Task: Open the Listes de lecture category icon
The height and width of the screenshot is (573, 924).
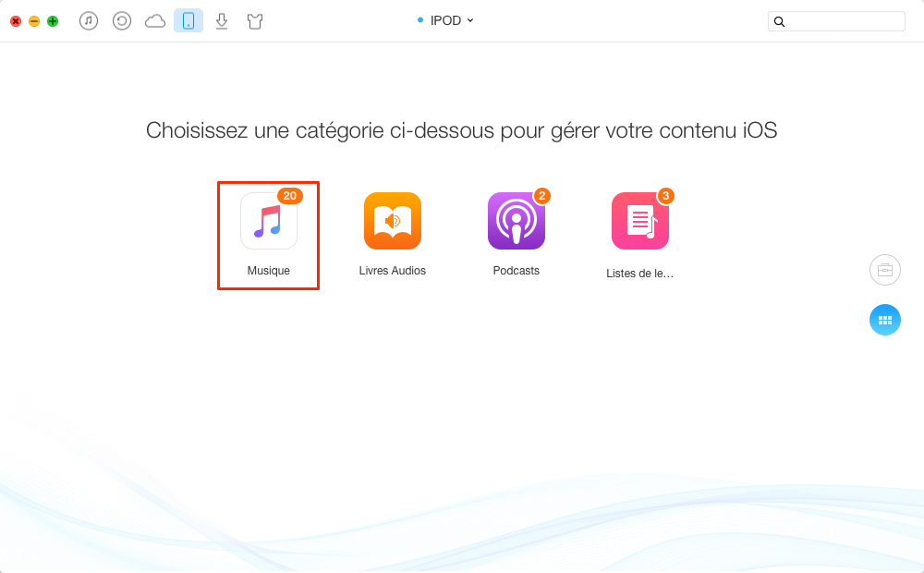Action: pos(640,221)
